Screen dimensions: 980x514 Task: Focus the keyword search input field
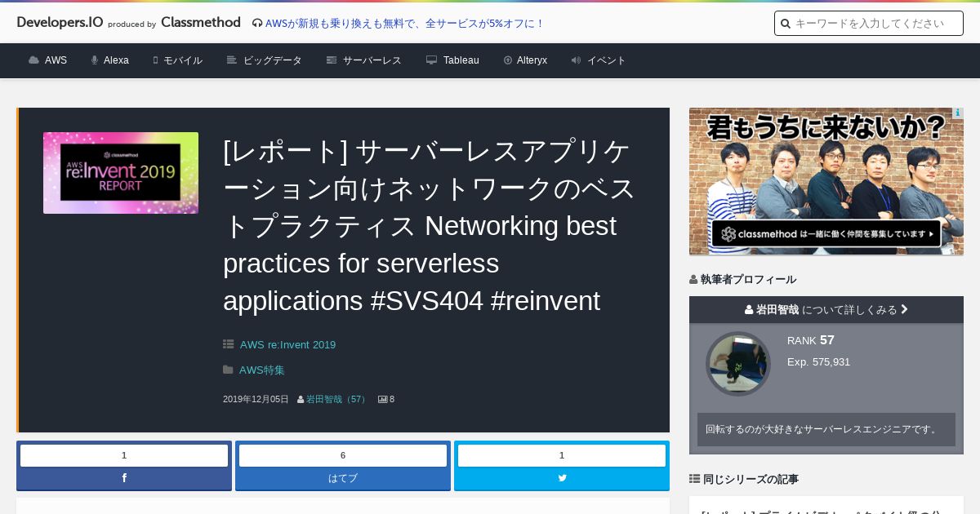869,24
